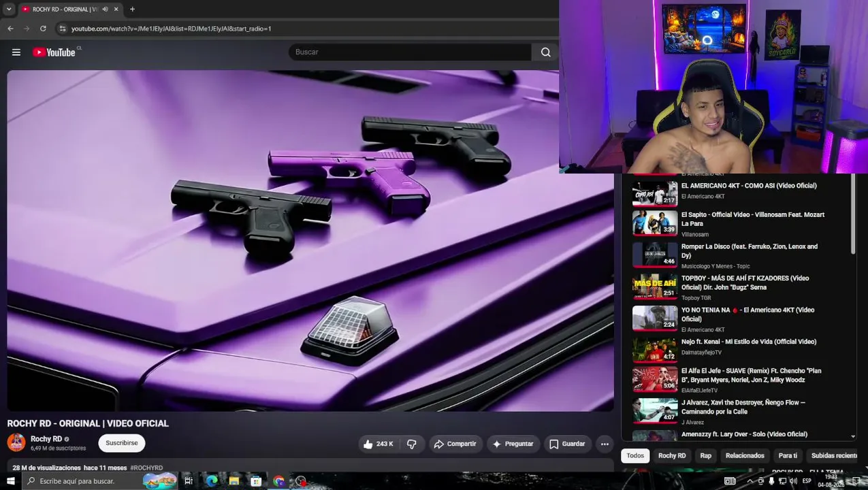The image size is (868, 490).
Task: Dislike the video with thumbs down
Action: (x=412, y=444)
